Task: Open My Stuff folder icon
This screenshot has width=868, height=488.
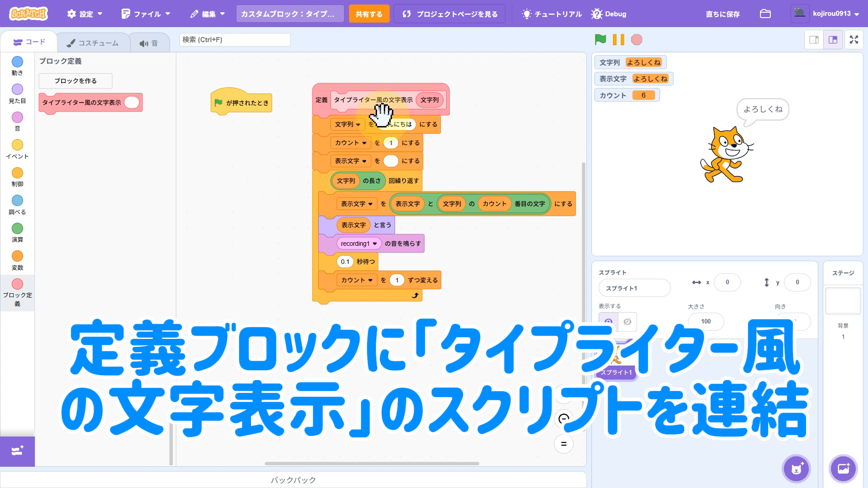Action: pyautogui.click(x=765, y=14)
